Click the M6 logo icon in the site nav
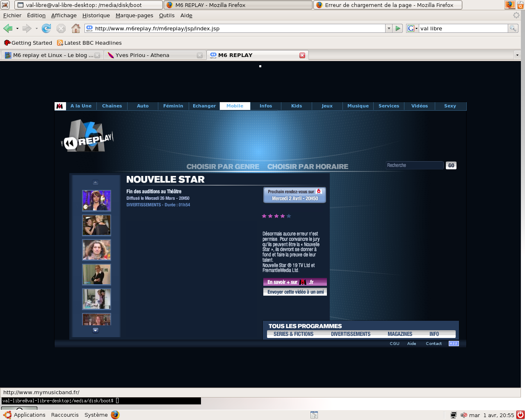525x420 pixels. (60, 106)
